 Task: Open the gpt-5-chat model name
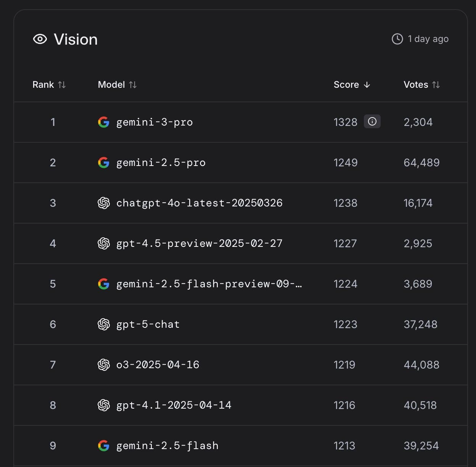[148, 324]
